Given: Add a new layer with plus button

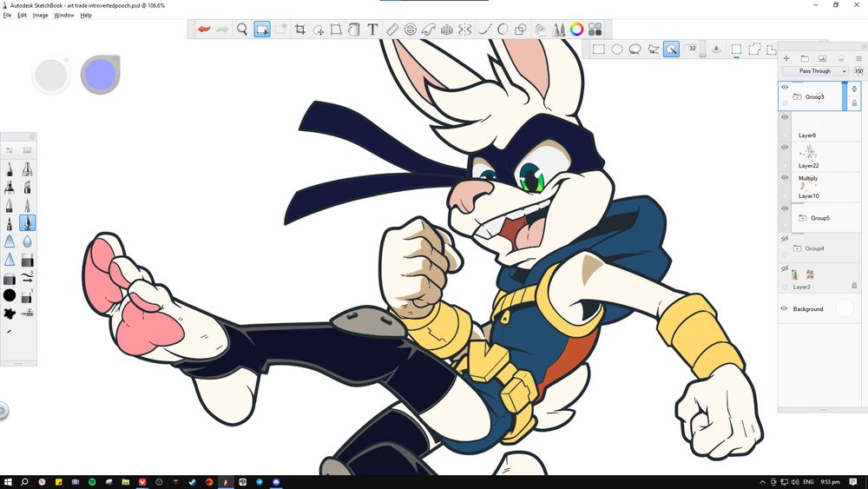Looking at the screenshot, I should [x=786, y=58].
